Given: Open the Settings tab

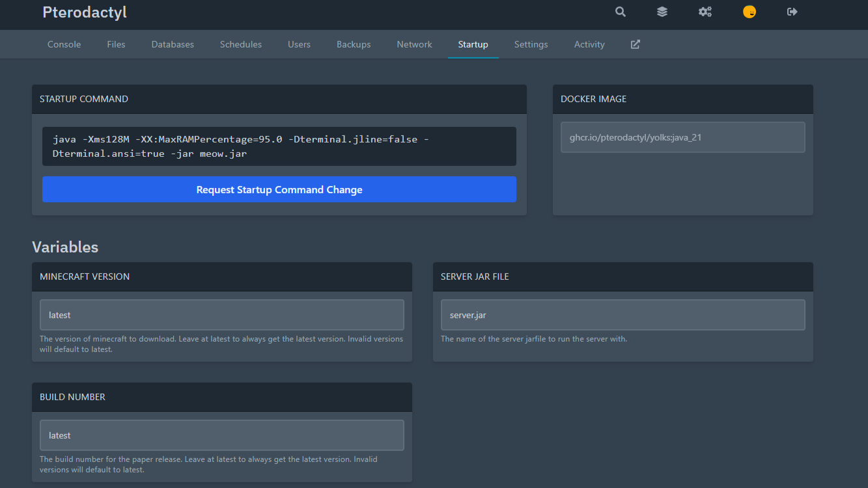Looking at the screenshot, I should tap(531, 44).
